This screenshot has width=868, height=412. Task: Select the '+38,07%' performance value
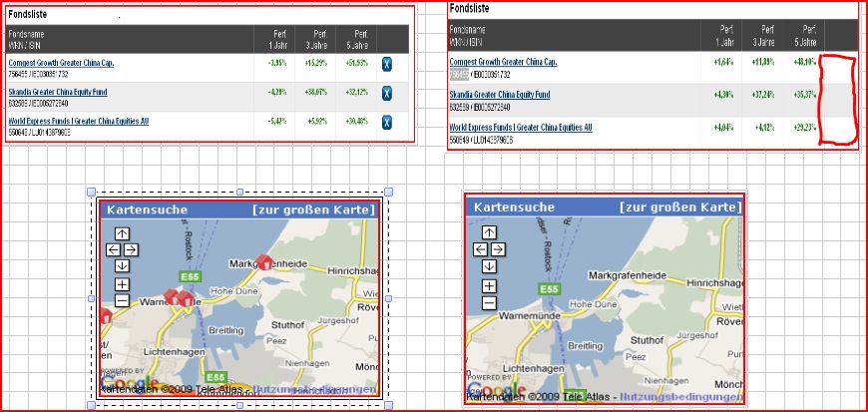tap(316, 92)
